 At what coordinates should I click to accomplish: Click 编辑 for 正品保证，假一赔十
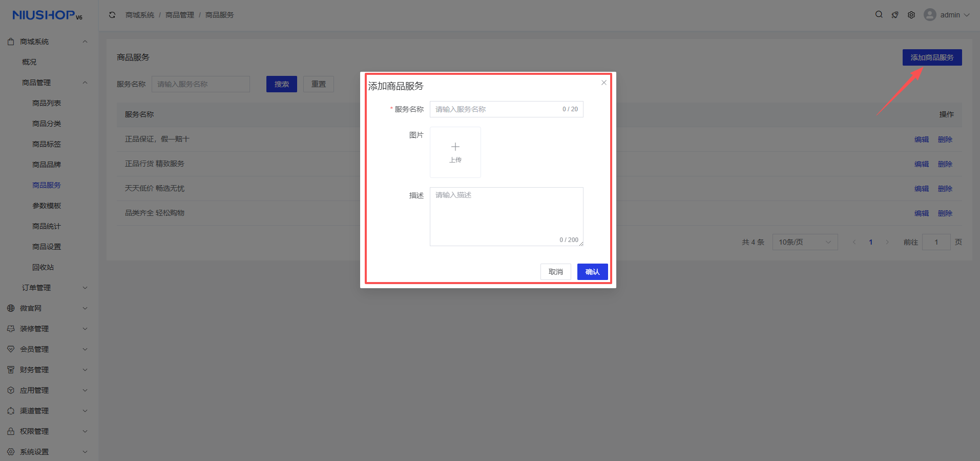coord(922,139)
